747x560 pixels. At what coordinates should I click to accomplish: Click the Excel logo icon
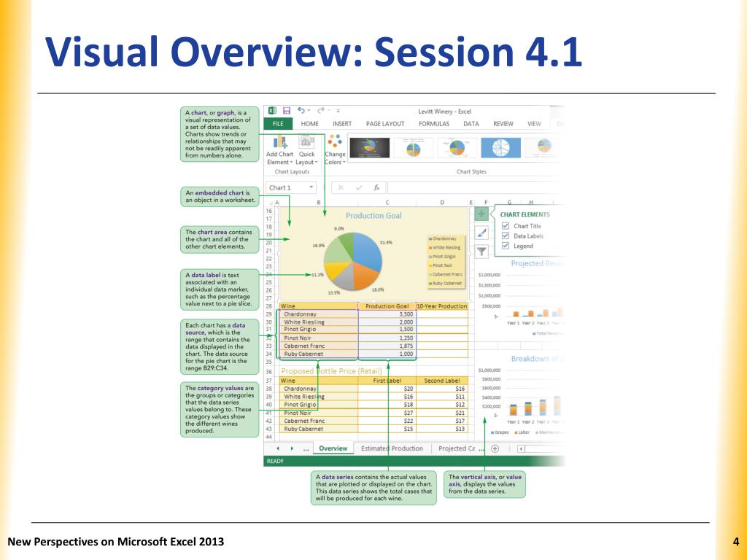[272, 111]
